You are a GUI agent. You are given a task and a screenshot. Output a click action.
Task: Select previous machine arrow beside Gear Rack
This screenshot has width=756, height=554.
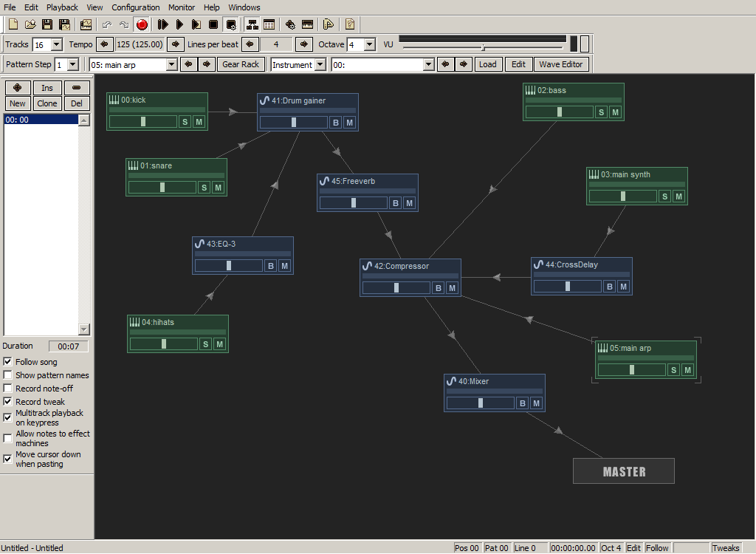(188, 64)
